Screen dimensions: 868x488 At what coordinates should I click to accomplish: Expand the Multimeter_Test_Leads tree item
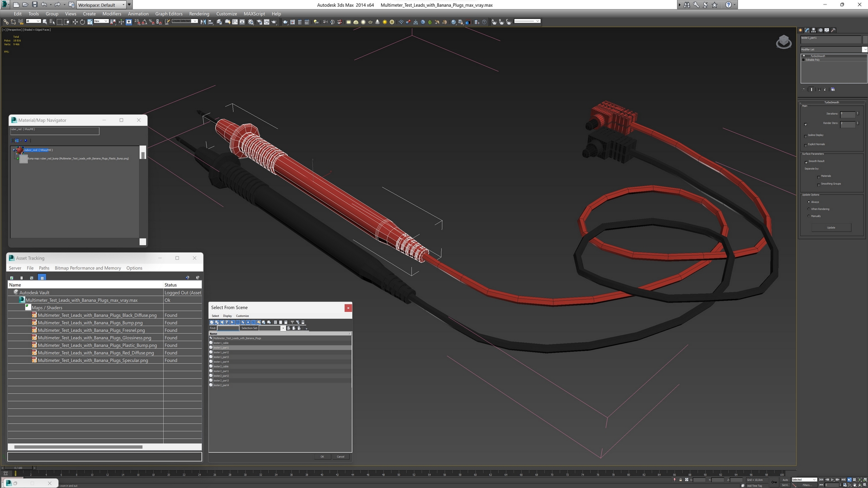point(210,338)
